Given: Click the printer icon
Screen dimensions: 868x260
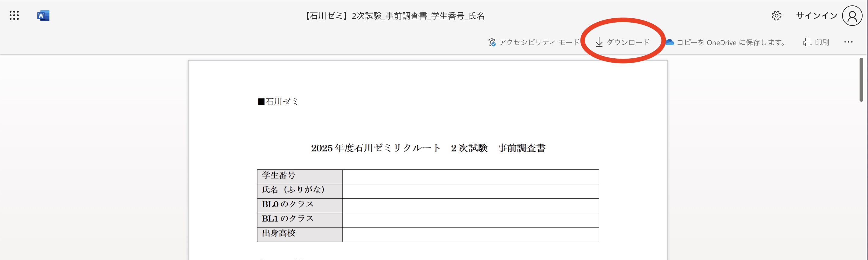Looking at the screenshot, I should pyautogui.click(x=807, y=42).
